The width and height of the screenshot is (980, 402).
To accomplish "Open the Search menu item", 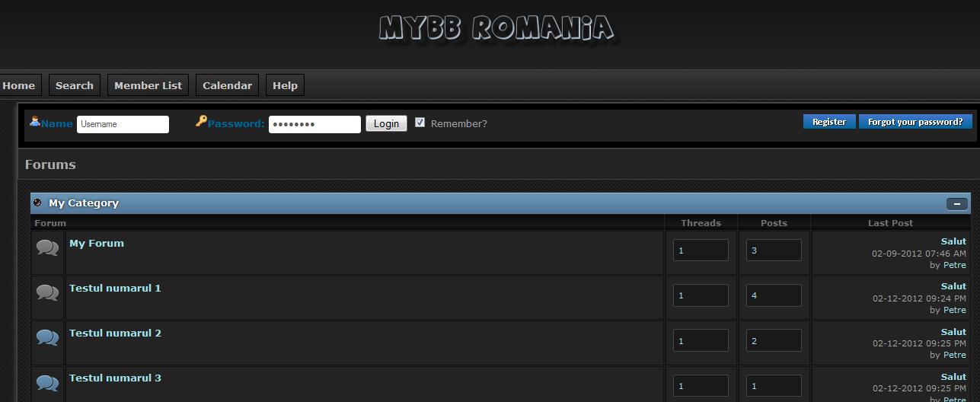I will [x=75, y=85].
